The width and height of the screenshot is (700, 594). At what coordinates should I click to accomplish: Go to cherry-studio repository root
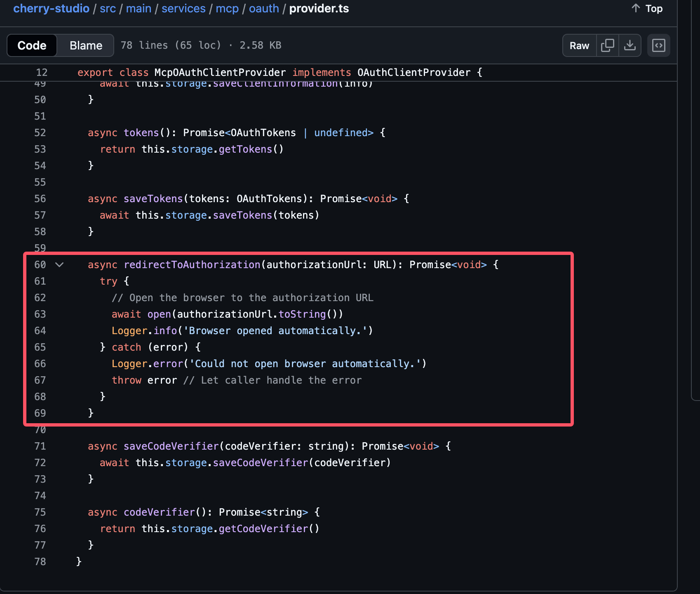click(x=51, y=9)
